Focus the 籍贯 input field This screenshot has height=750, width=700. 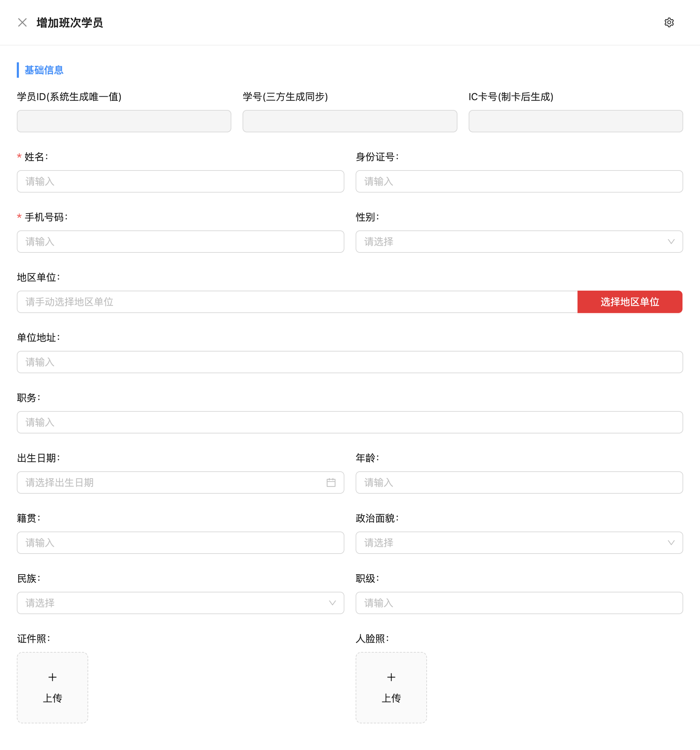point(180,542)
